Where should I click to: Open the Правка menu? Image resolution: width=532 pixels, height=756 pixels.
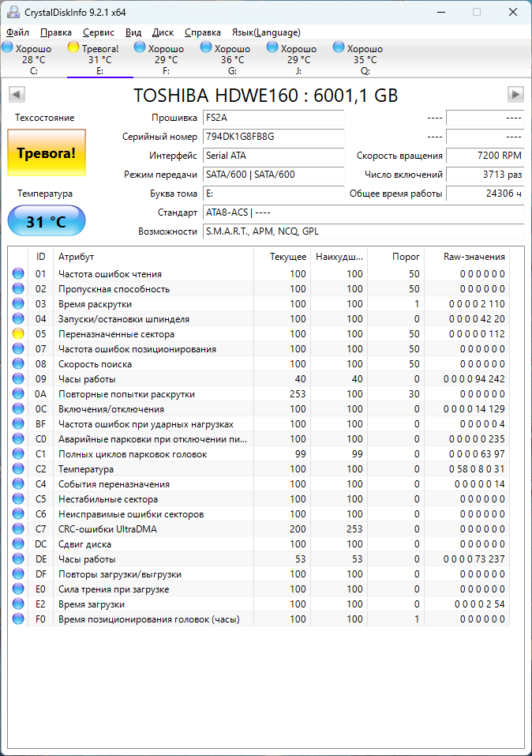56,32
